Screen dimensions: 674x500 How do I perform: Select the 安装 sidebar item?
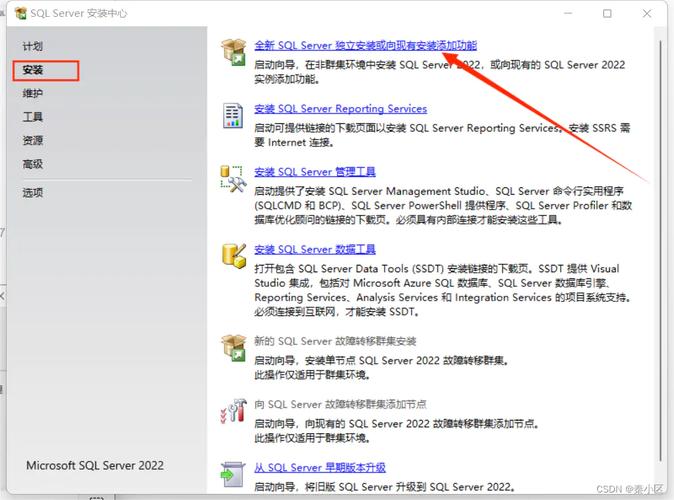pos(33,70)
